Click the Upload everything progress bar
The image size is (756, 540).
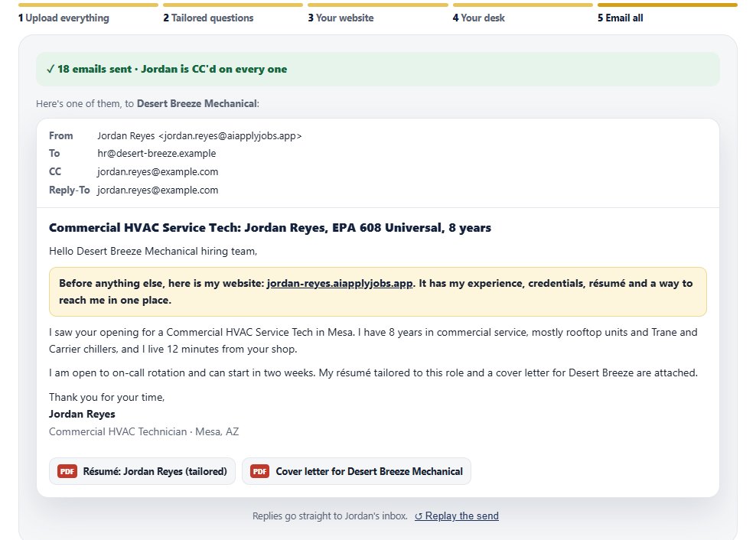pos(88,5)
